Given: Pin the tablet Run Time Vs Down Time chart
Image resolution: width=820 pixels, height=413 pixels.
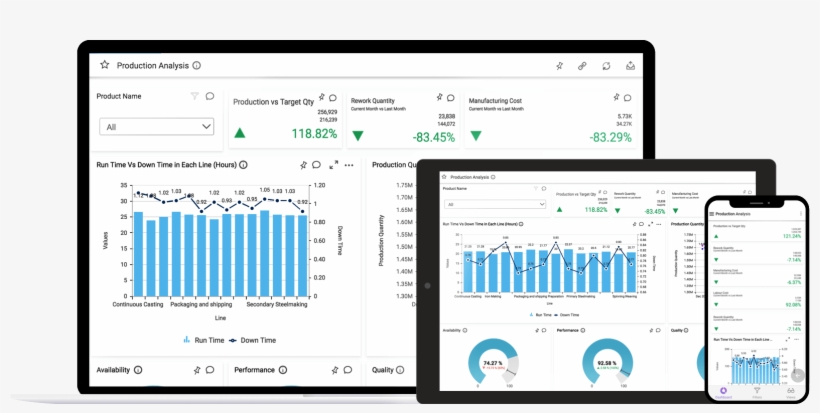Looking at the screenshot, I should coord(634,224).
